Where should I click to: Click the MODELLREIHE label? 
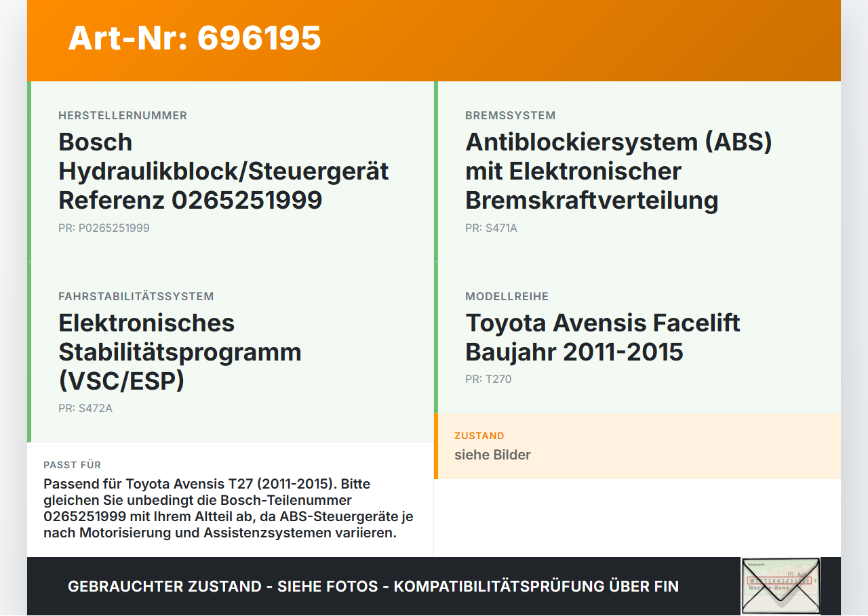coord(507,297)
